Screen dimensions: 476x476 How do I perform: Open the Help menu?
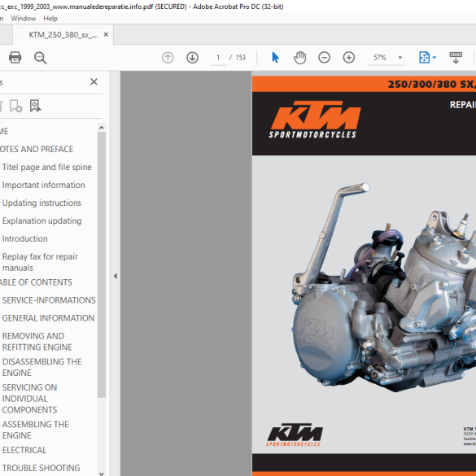coord(50,19)
